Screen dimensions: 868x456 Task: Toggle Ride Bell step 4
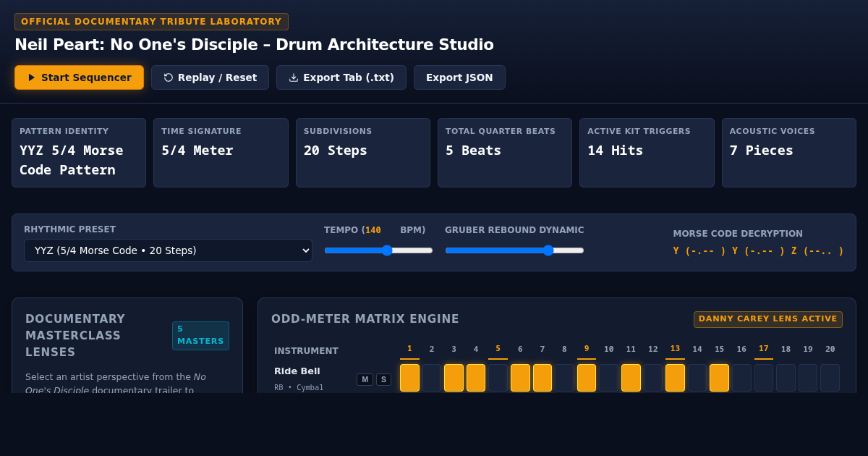point(476,378)
